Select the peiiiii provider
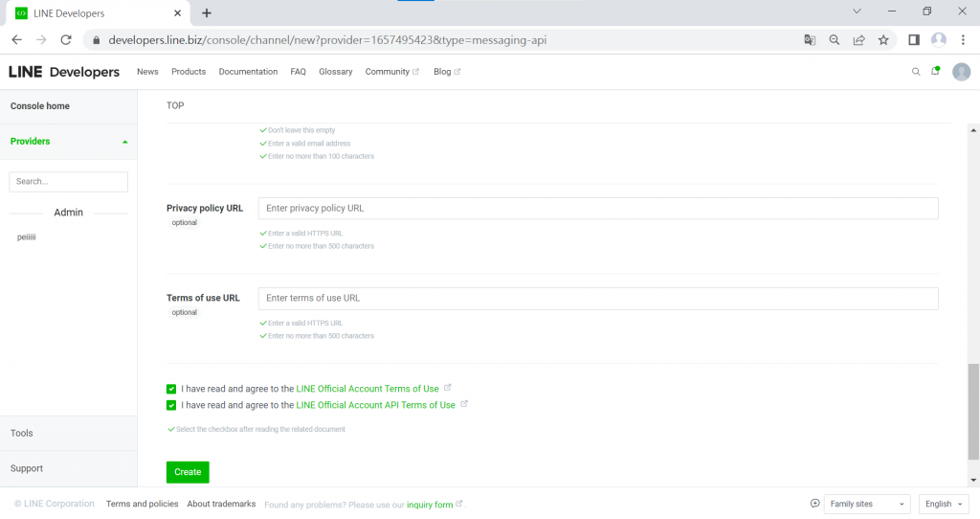The width and height of the screenshot is (980, 519). tap(26, 237)
